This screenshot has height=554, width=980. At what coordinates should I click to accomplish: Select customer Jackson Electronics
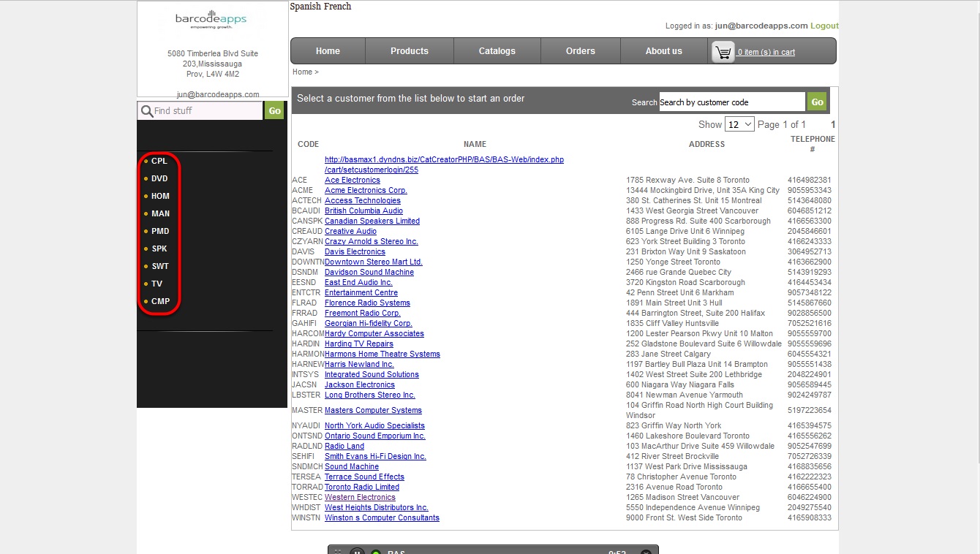coord(360,384)
